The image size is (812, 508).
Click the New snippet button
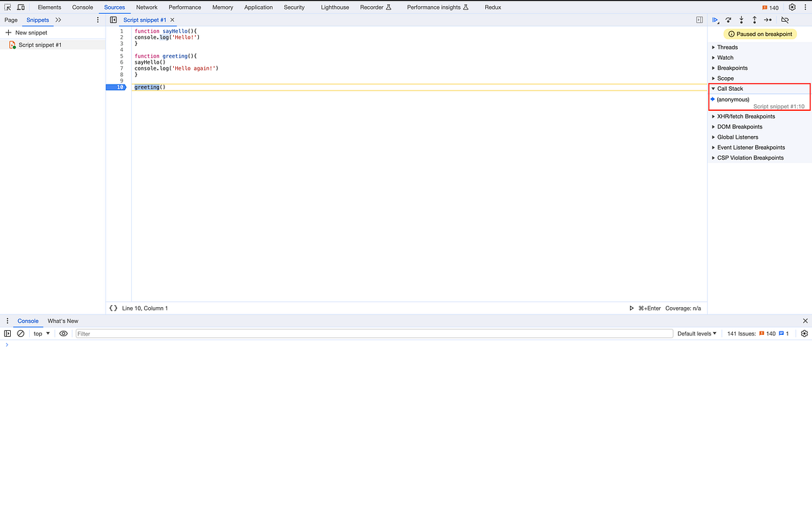28,32
